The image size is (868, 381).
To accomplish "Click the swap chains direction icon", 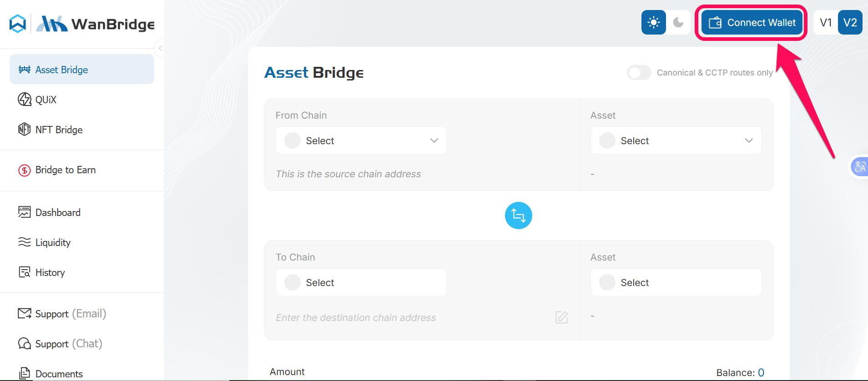I will [518, 216].
